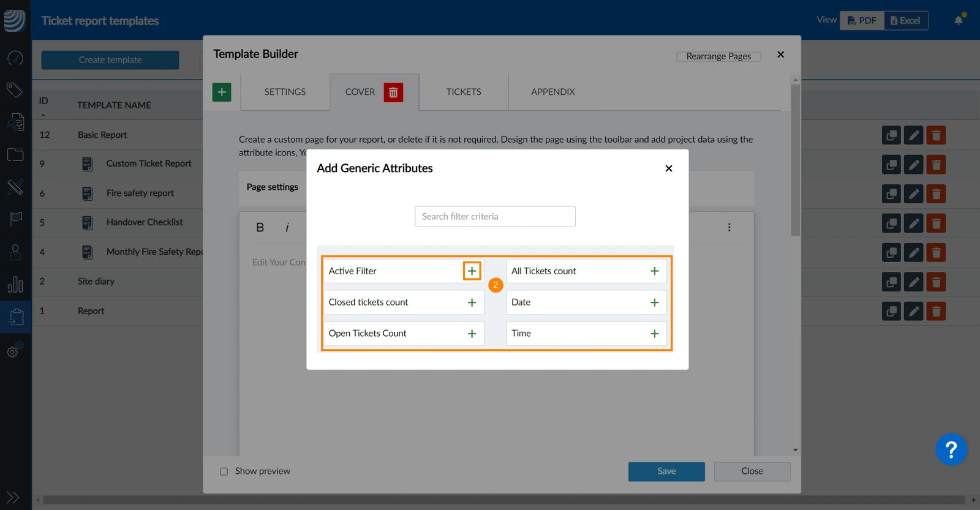Expand the left sidebar with double chevron
This screenshot has width=980, height=510.
click(x=13, y=498)
